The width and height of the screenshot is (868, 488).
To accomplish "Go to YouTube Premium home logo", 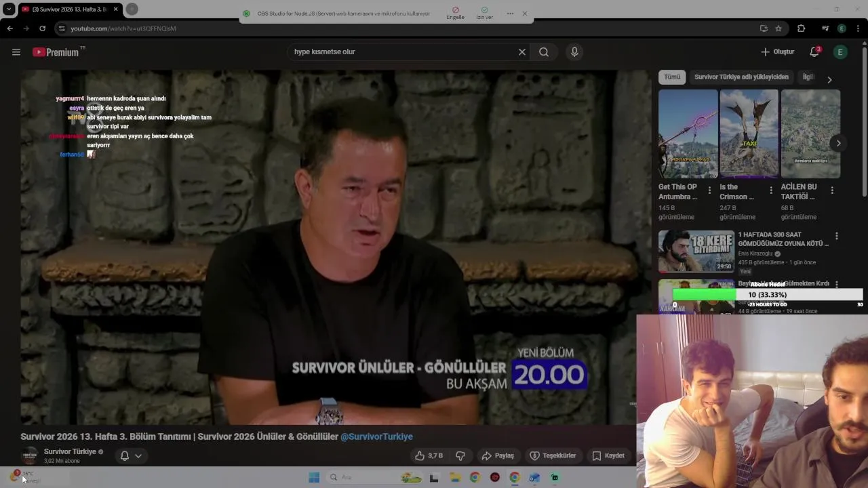I will (x=56, y=52).
